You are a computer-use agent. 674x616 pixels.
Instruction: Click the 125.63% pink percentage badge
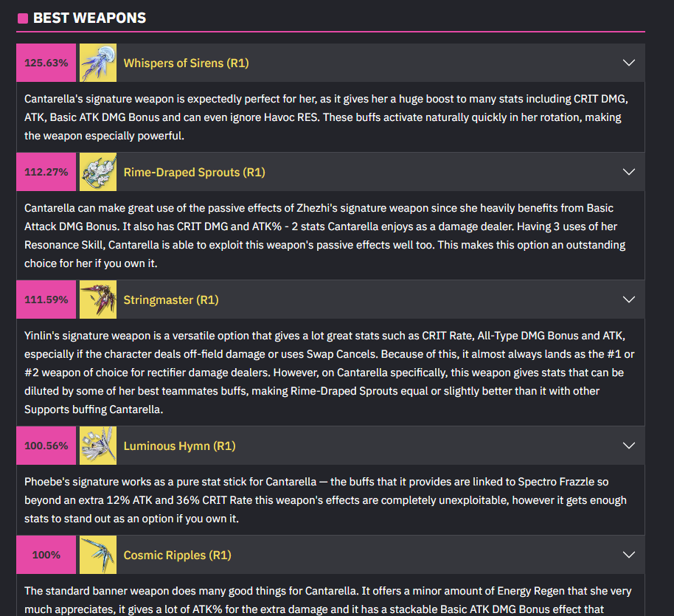pos(46,63)
